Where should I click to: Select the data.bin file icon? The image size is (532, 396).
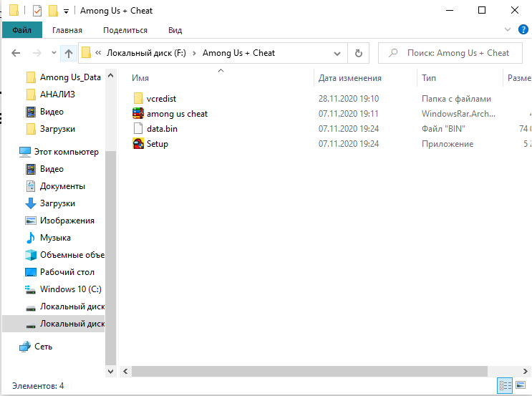click(138, 129)
